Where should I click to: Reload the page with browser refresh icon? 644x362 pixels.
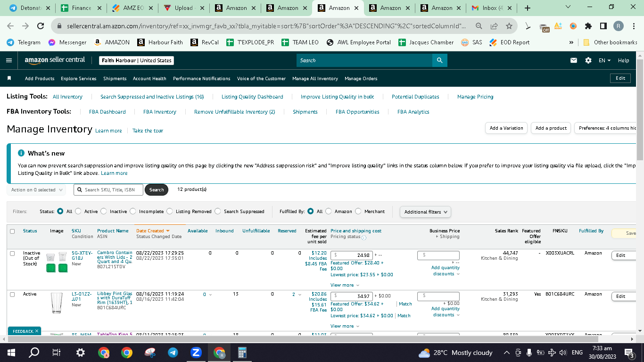[x=41, y=26]
